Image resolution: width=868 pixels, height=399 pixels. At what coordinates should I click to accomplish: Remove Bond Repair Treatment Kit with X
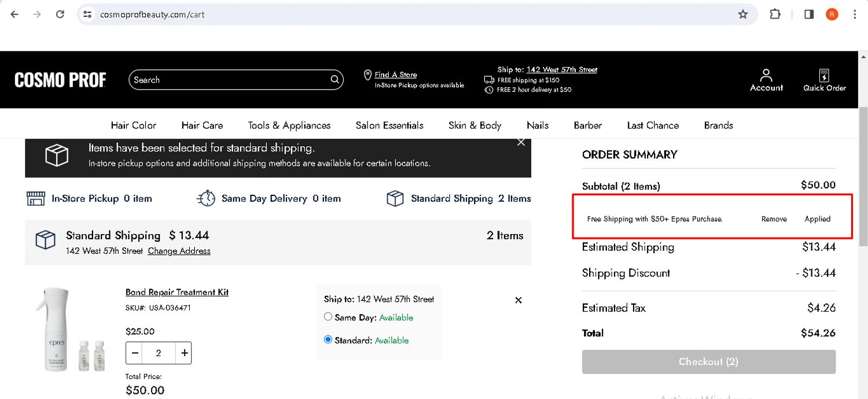(x=518, y=300)
